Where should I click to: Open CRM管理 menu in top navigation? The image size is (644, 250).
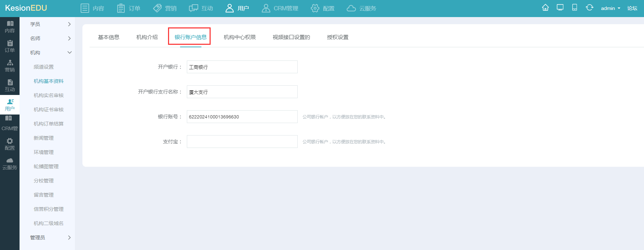click(280, 8)
